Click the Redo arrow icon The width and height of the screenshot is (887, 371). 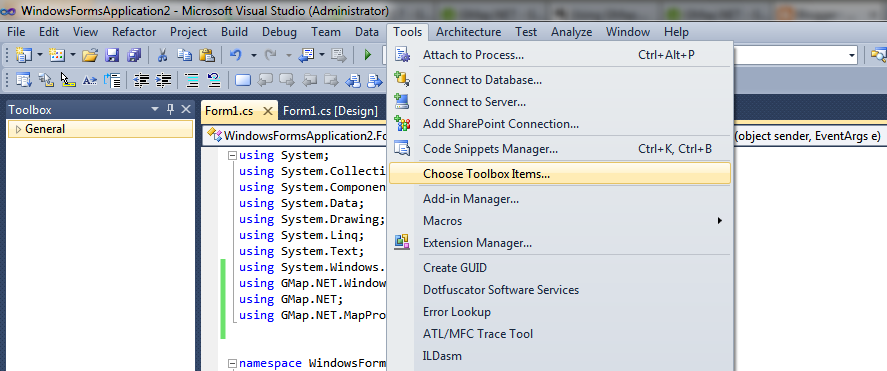pyautogui.click(x=270, y=55)
